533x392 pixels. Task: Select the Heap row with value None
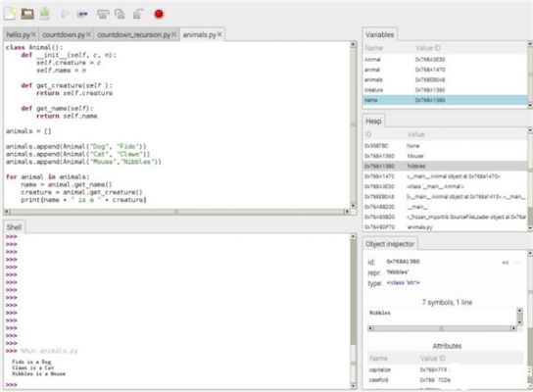pyautogui.click(x=445, y=146)
